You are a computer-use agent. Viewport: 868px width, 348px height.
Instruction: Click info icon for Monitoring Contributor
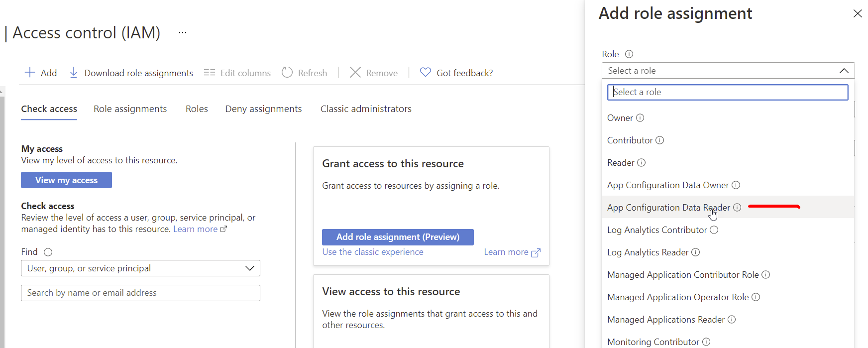(x=706, y=342)
